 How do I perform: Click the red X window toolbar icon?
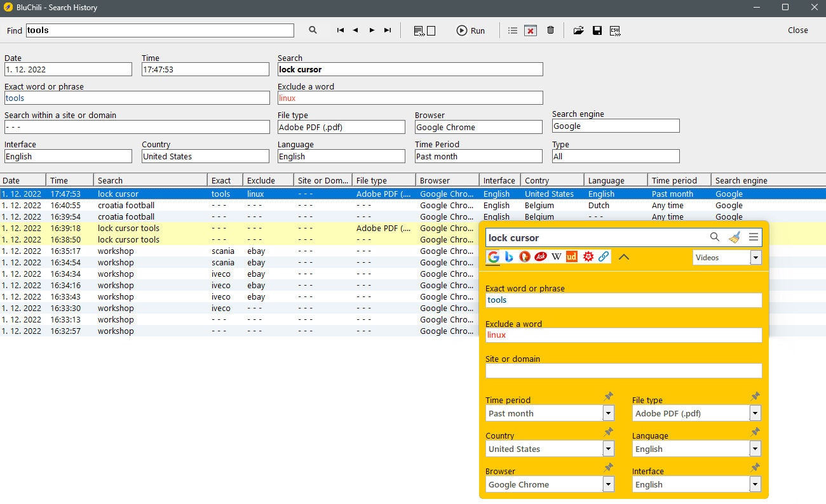tap(531, 30)
